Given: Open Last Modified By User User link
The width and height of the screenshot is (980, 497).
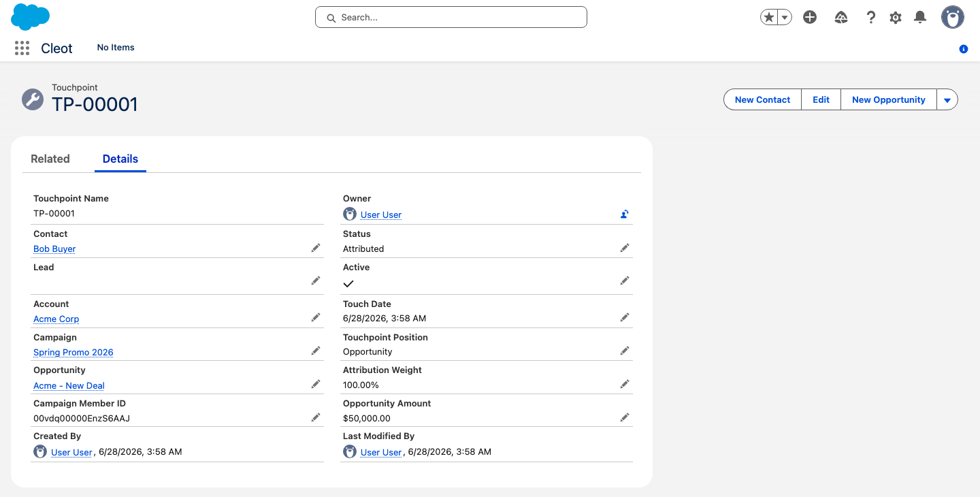Looking at the screenshot, I should click(x=381, y=452).
